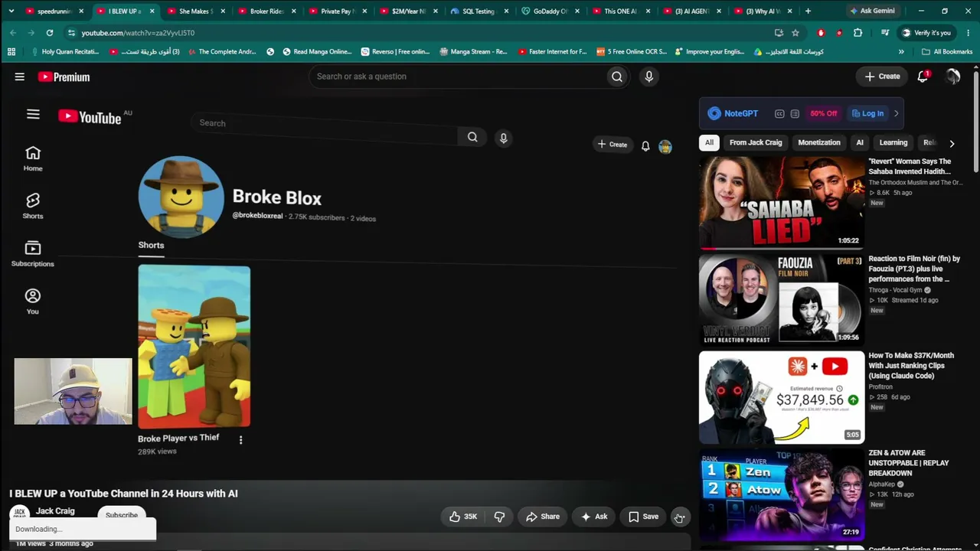Open Shorts in the in-video sidebar
This screenshot has width=980, height=551.
pyautogui.click(x=33, y=206)
